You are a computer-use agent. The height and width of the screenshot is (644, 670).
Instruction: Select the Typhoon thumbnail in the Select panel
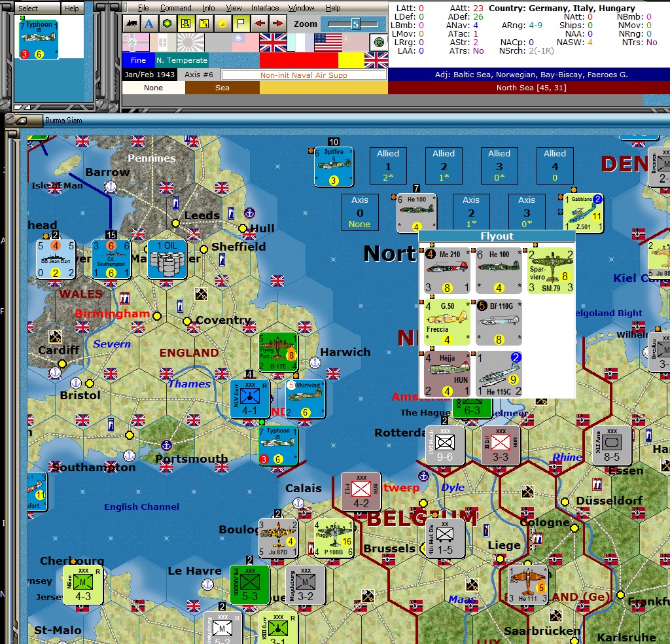(x=39, y=39)
